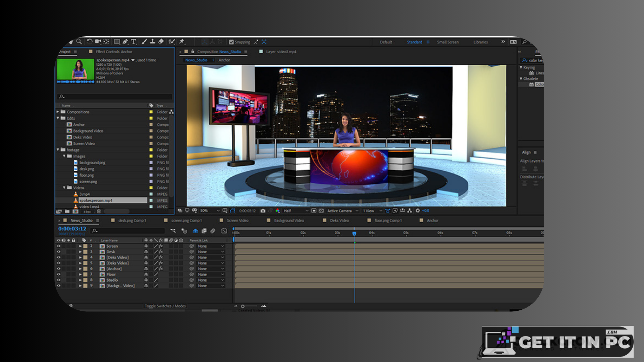Delete selected project item trash icon
644x362 pixels.
pos(99,212)
